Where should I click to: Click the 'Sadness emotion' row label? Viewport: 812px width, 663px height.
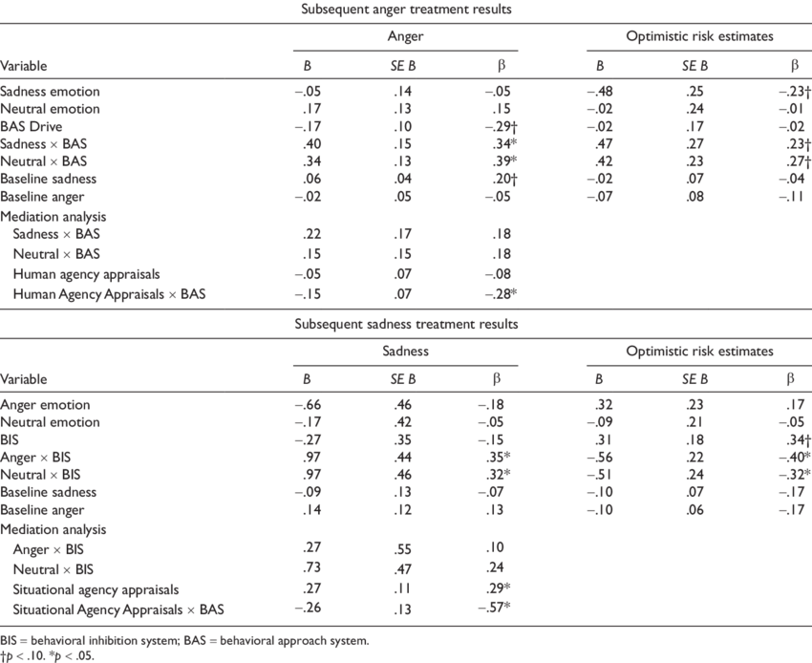click(x=51, y=92)
